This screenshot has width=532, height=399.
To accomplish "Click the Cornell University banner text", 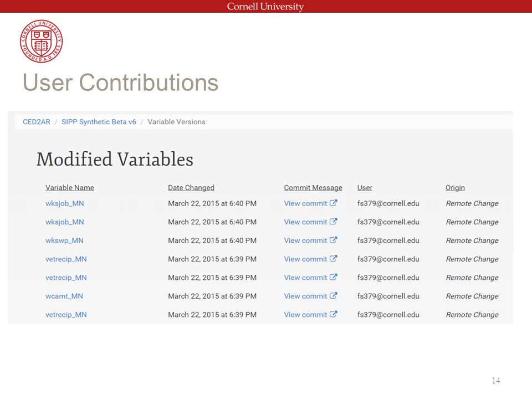I will coord(265,7).
